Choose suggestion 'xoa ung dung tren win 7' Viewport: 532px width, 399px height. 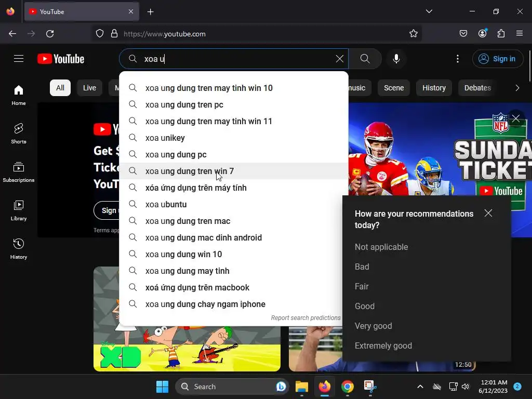(x=234, y=171)
